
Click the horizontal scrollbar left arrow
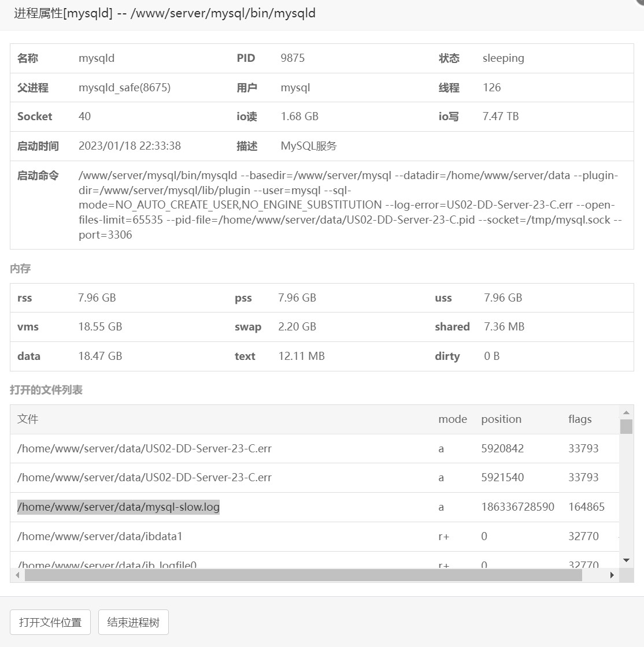[17, 575]
